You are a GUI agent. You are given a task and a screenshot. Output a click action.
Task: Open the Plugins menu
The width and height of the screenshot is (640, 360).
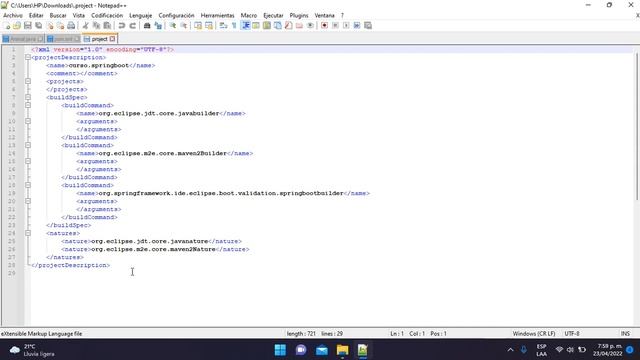(x=299, y=16)
